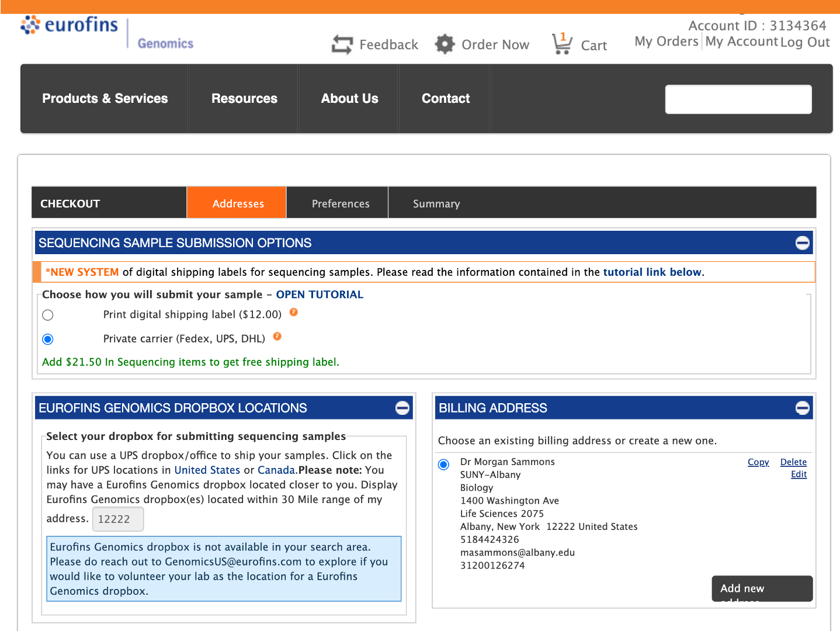
Task: Click the Order Now link
Action: click(x=495, y=45)
